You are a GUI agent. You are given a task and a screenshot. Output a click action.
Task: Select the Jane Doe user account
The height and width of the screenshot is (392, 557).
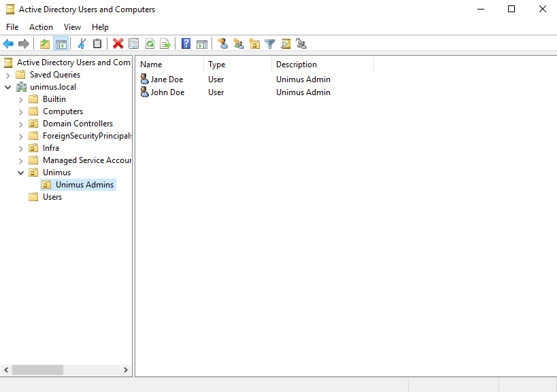click(165, 79)
